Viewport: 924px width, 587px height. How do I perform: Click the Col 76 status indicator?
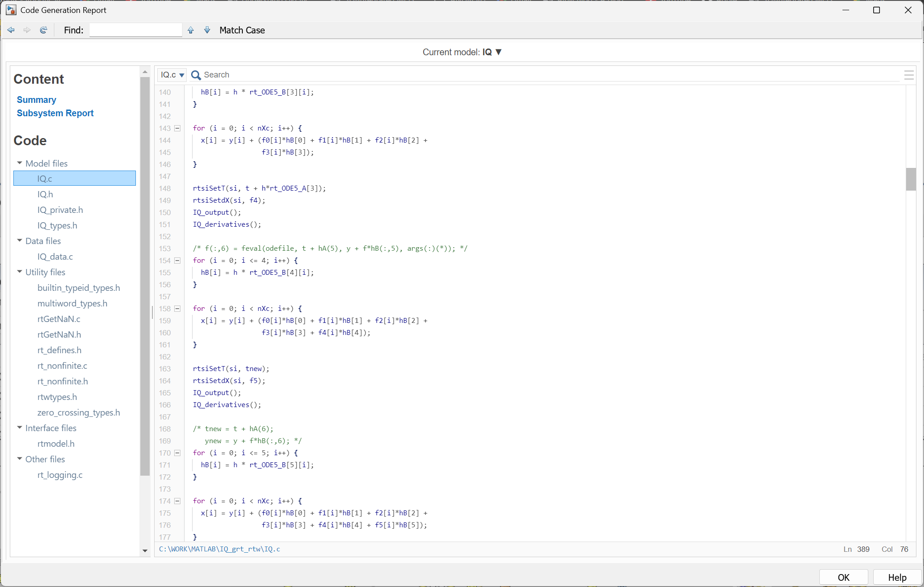point(895,549)
